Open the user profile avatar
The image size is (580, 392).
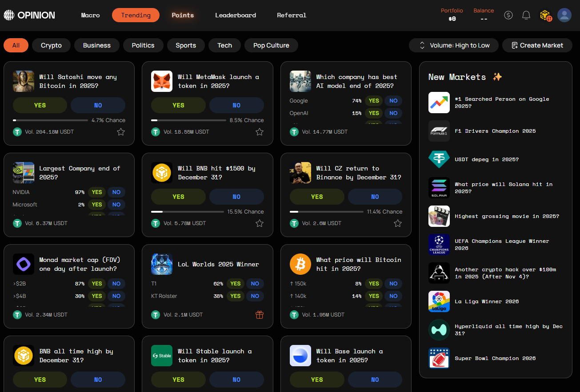coord(564,15)
